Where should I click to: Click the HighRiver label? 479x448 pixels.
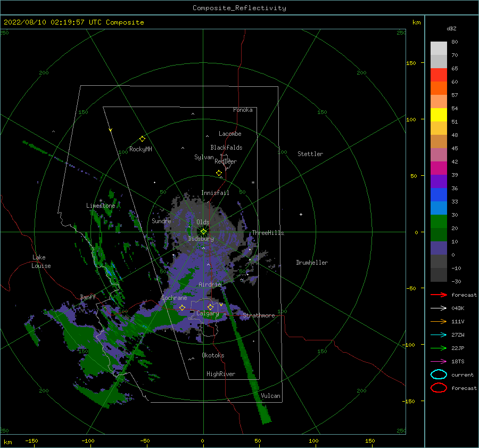click(221, 374)
